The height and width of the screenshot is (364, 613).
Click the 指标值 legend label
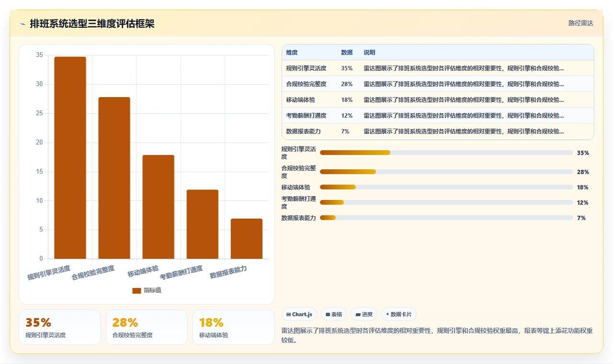152,290
